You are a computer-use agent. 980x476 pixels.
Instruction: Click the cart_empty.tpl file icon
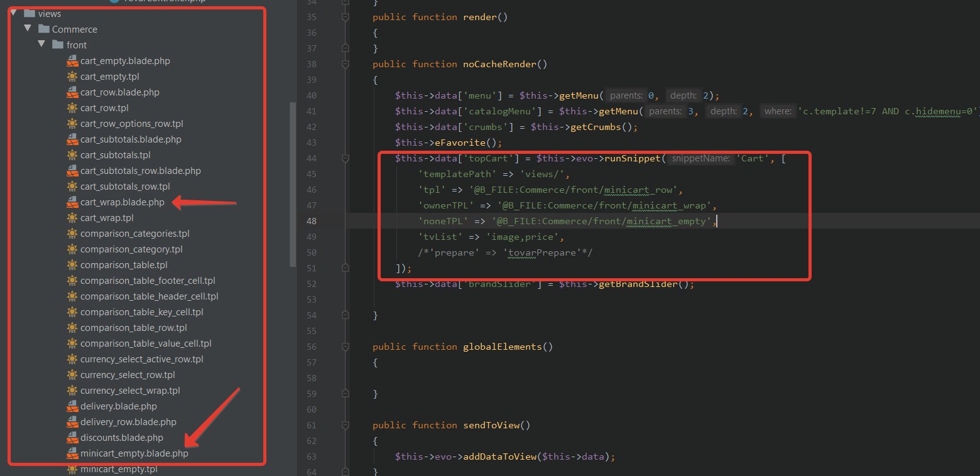[x=72, y=77]
